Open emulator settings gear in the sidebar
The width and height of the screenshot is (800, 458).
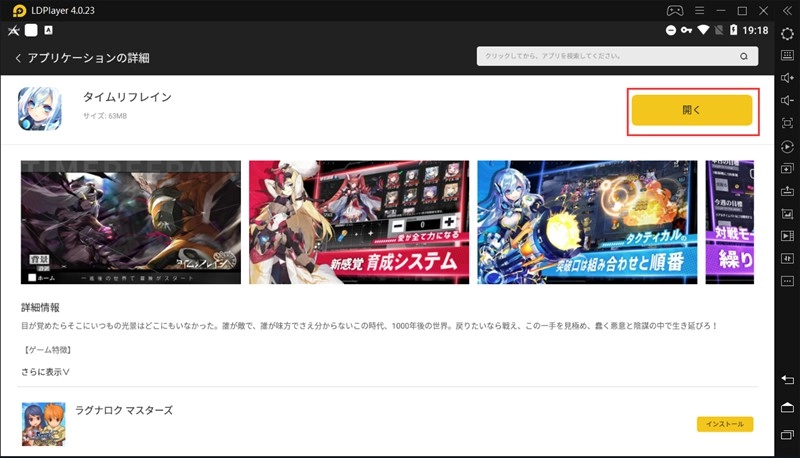tap(787, 34)
